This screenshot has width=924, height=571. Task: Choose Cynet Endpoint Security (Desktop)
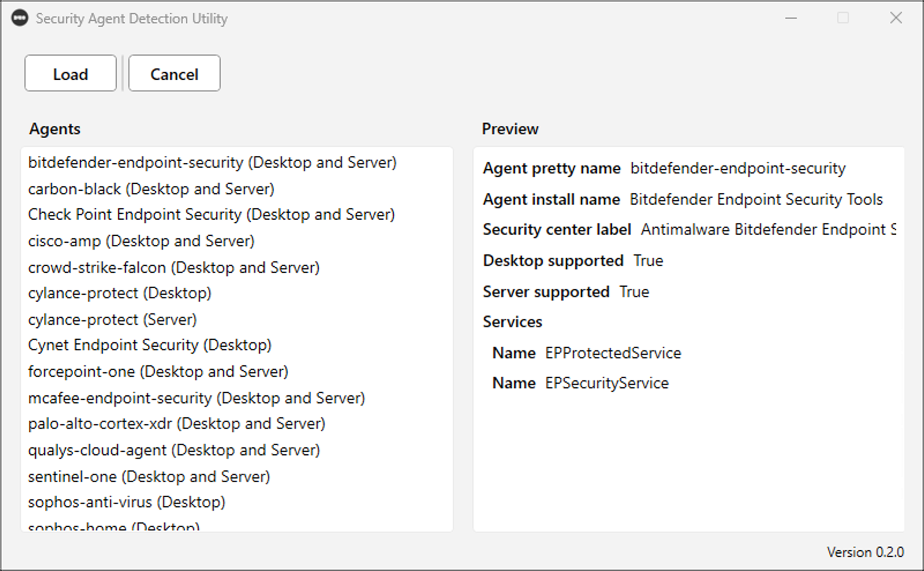click(x=150, y=345)
